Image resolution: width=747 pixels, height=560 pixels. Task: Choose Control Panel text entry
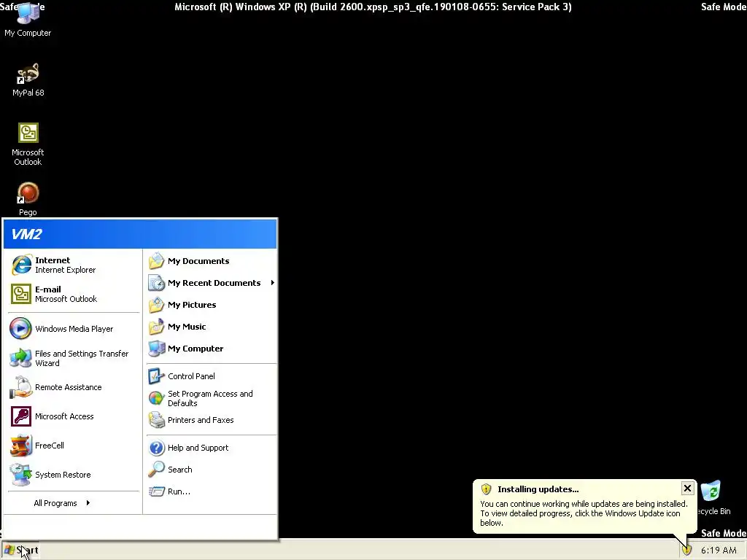click(x=191, y=376)
